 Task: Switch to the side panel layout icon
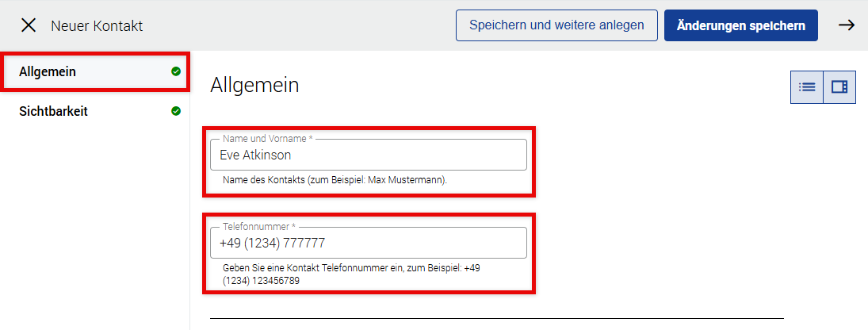839,87
